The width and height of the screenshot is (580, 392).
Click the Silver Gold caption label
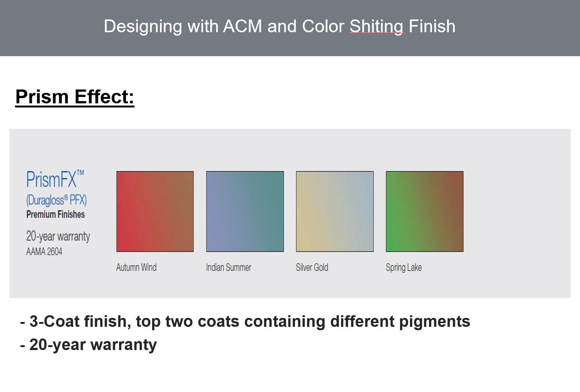pyautogui.click(x=312, y=267)
